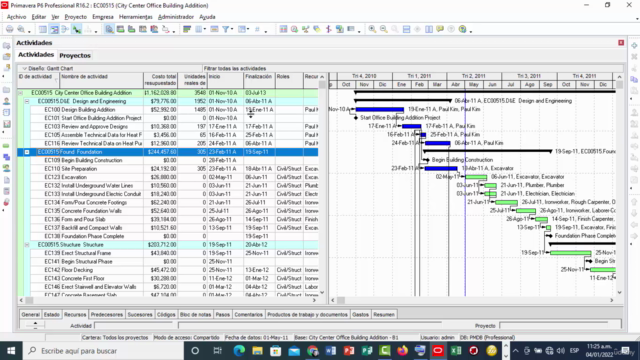Viewport: 640px width, 360px height.
Task: Select the Gantt chart horizontal scrollbar thumb
Action: pos(340,300)
